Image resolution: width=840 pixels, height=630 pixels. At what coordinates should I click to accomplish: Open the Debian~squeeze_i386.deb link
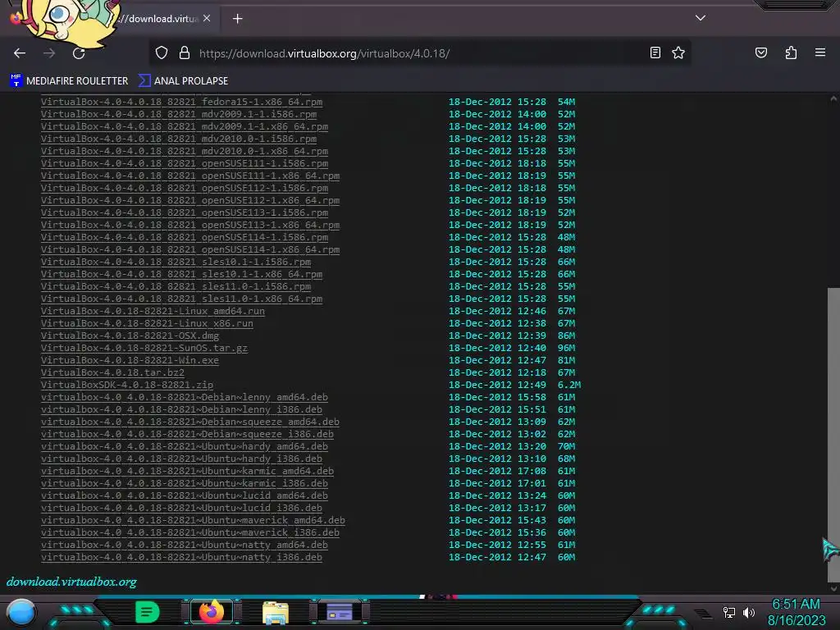click(187, 435)
